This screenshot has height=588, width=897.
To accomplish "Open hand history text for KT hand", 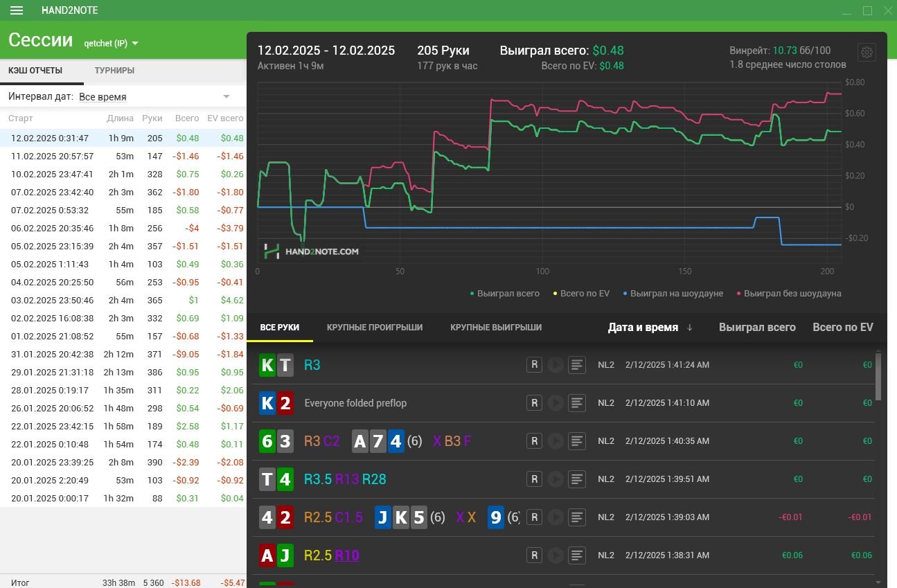I will 578,364.
